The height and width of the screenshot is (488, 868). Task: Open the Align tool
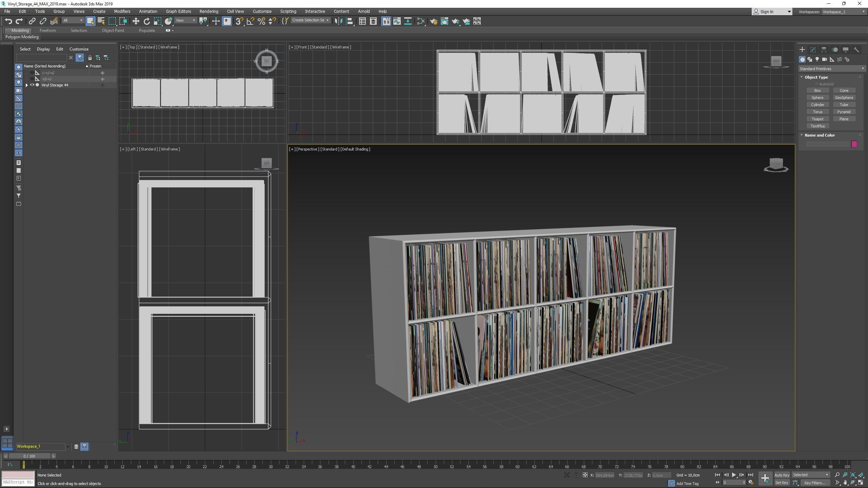[x=349, y=21]
